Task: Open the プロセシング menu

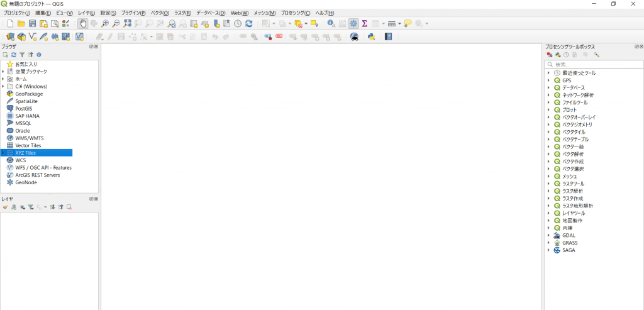Action: [296, 13]
